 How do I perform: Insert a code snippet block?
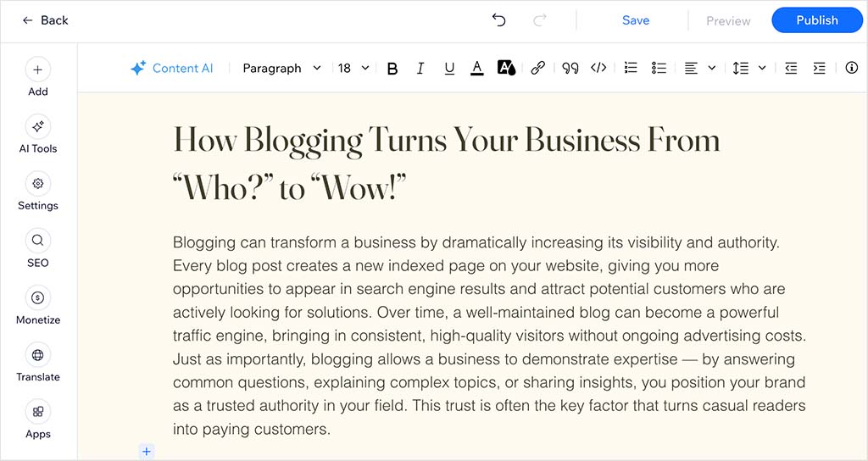(x=598, y=68)
